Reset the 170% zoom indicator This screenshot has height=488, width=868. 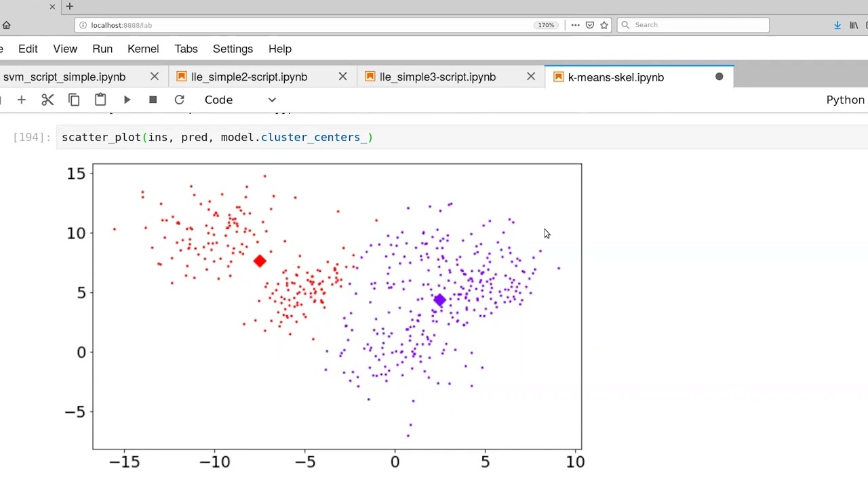(546, 25)
